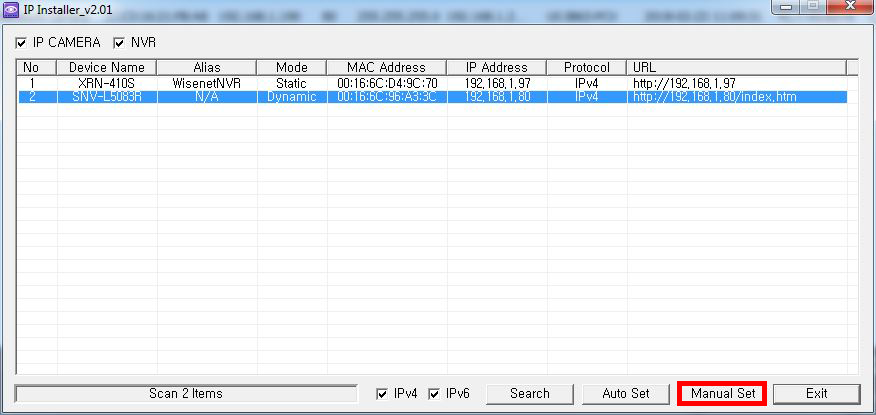Uncheck the IPv4 filter checkbox
This screenshot has height=415, width=876.
(382, 394)
